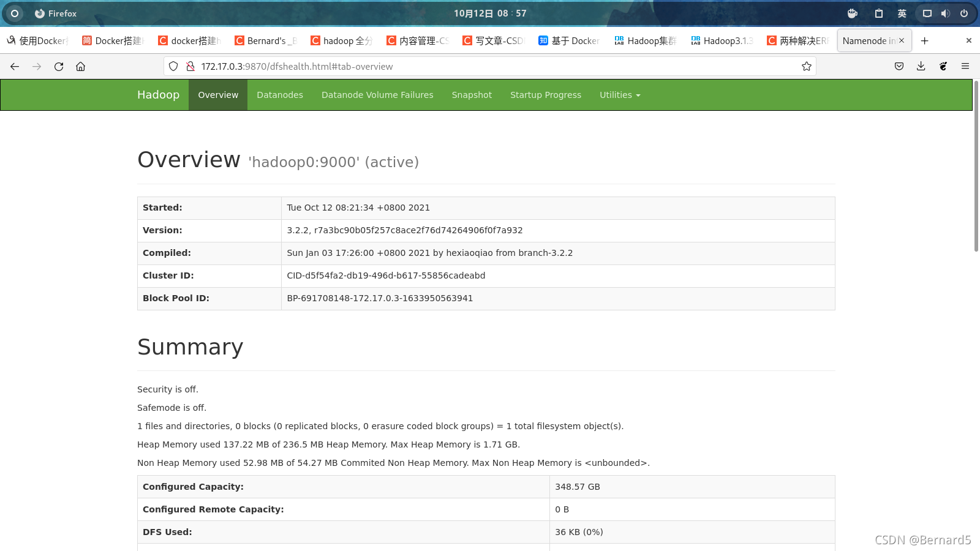Viewport: 980px width, 551px height.
Task: Select the Overview nav tab
Action: (218, 95)
